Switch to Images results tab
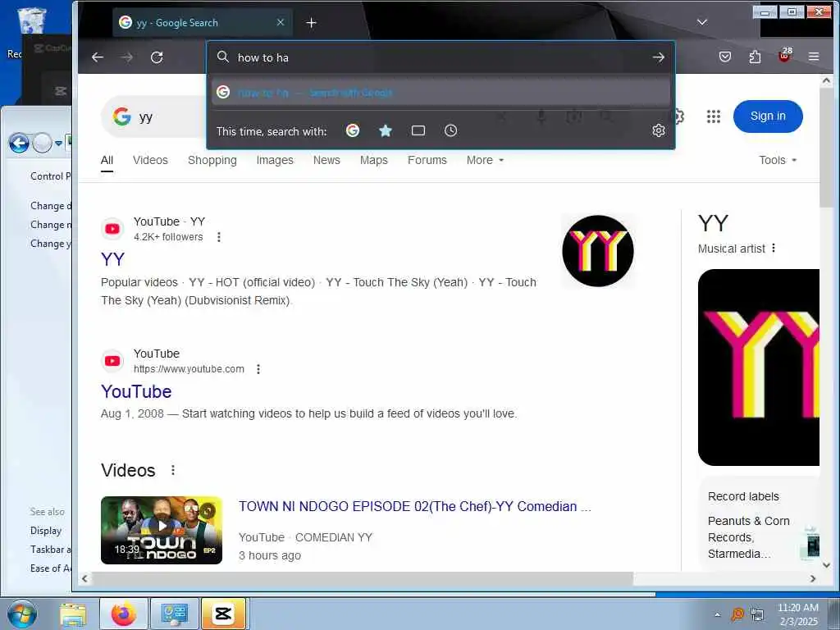Image resolution: width=840 pixels, height=630 pixels. 275,160
